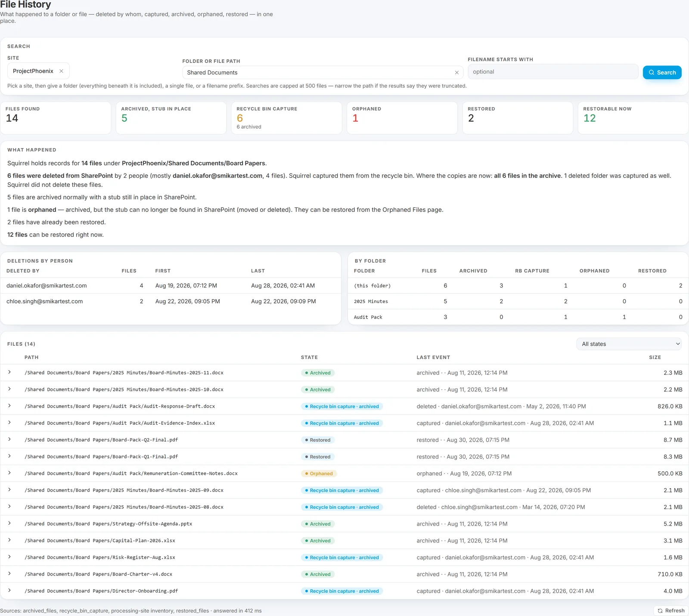Expand the Board-Minutes-2025-11.docx row

coord(9,372)
